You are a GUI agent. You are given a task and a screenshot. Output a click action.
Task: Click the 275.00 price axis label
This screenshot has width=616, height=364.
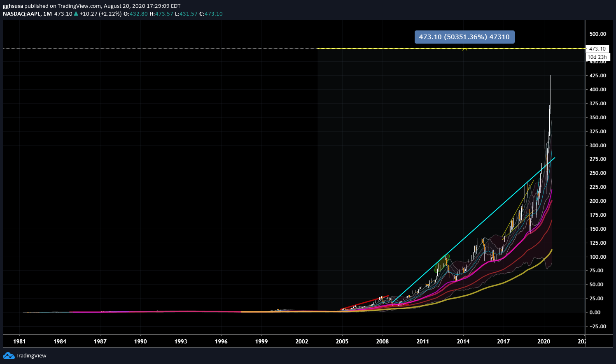[x=597, y=159]
